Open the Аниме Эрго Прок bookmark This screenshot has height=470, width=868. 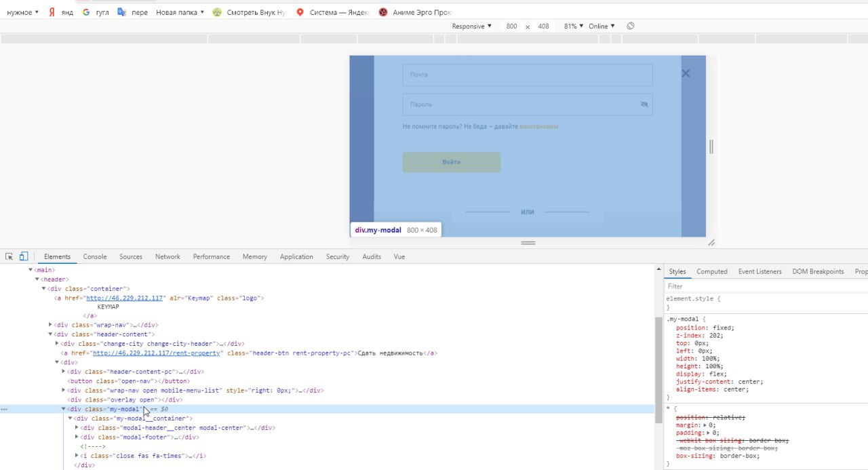point(414,12)
